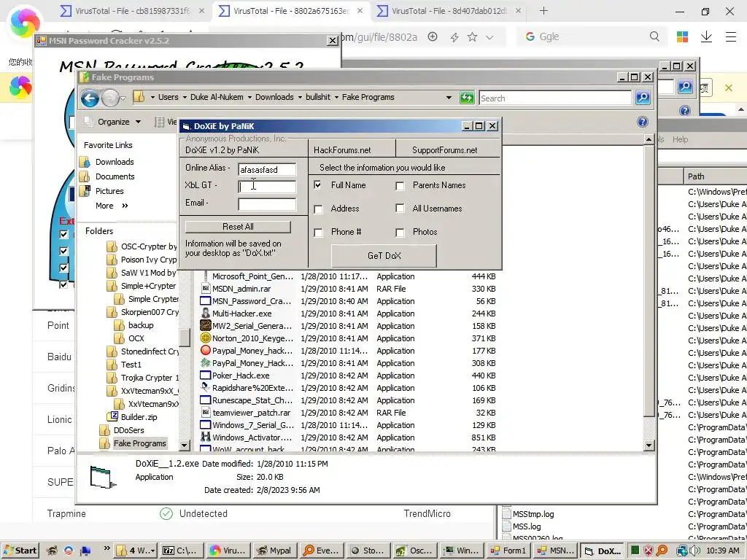The image size is (747, 560).
Task: Open the browser hamburger menu
Action: click(x=731, y=36)
